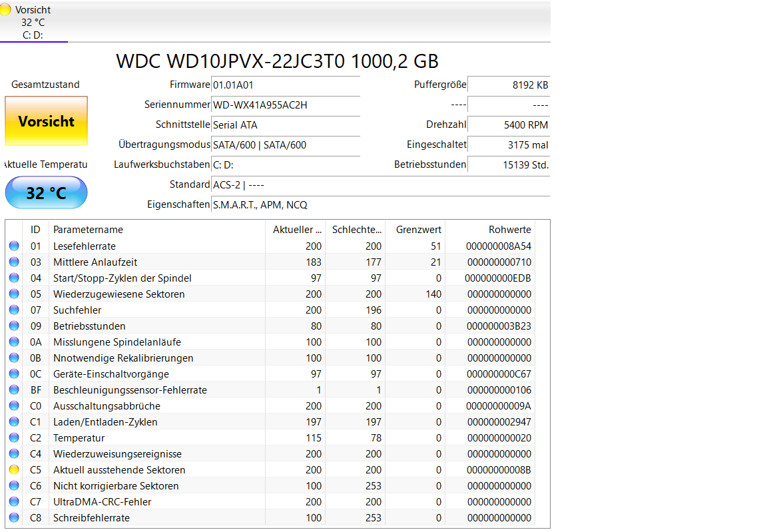Click status icon for UltraDMA-CRC-Fehler
Image resolution: width=767 pixels, height=532 pixels.
(x=14, y=501)
